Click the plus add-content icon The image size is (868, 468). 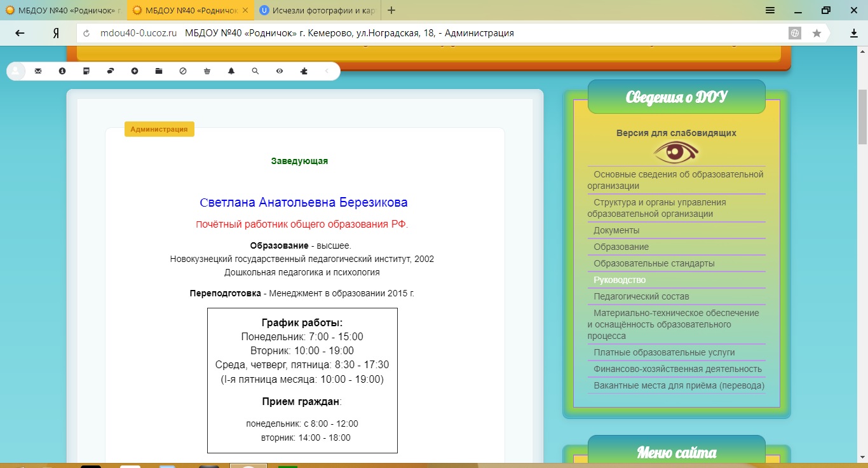(135, 71)
